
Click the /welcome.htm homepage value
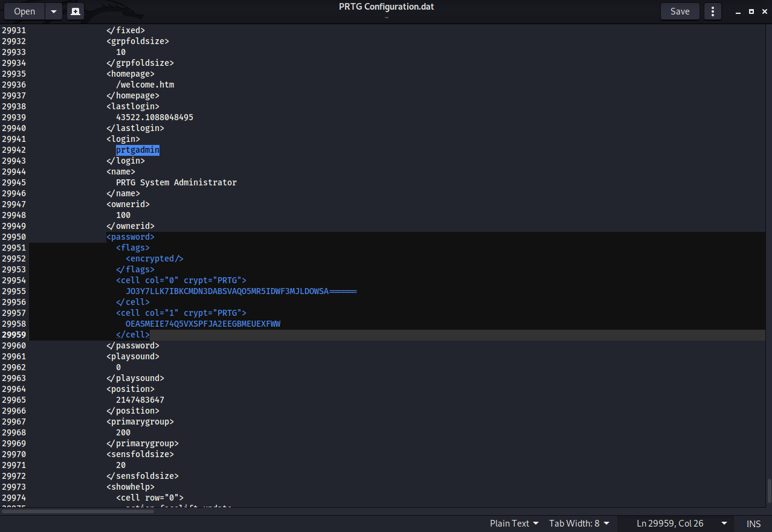(x=145, y=85)
